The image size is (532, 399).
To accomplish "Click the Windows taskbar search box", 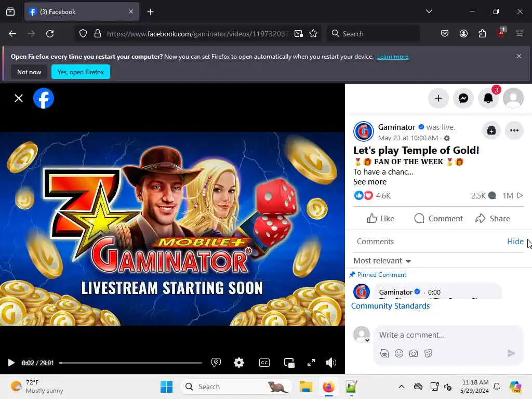I will point(236,387).
